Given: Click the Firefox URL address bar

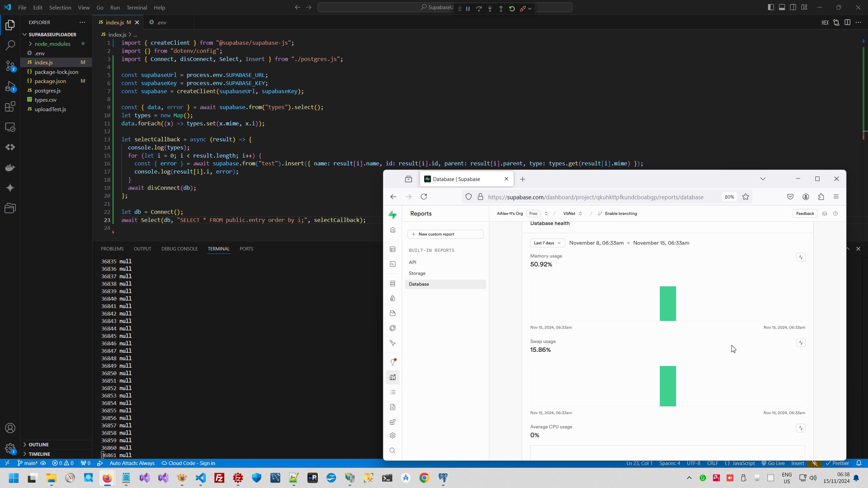Looking at the screenshot, I should 595,197.
